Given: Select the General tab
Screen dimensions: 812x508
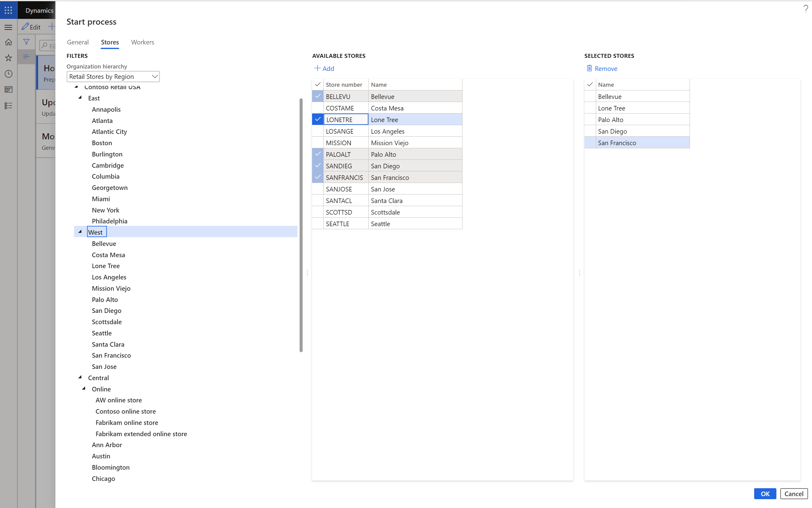Looking at the screenshot, I should point(77,42).
